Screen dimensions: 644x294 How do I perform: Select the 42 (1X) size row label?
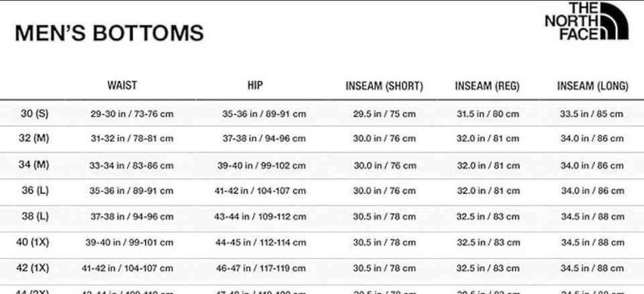[x=33, y=268]
